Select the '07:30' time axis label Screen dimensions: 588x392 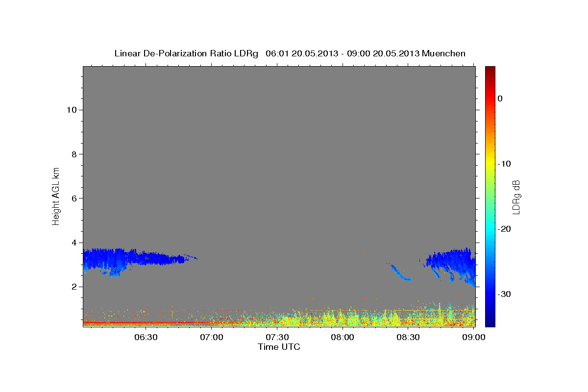point(277,337)
